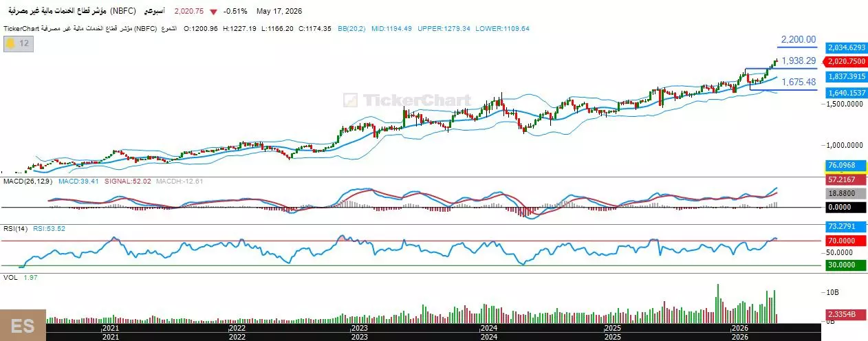Click the volume 2.3354B value tag
Image resolution: width=868 pixels, height=341 pixels.
coord(845,313)
